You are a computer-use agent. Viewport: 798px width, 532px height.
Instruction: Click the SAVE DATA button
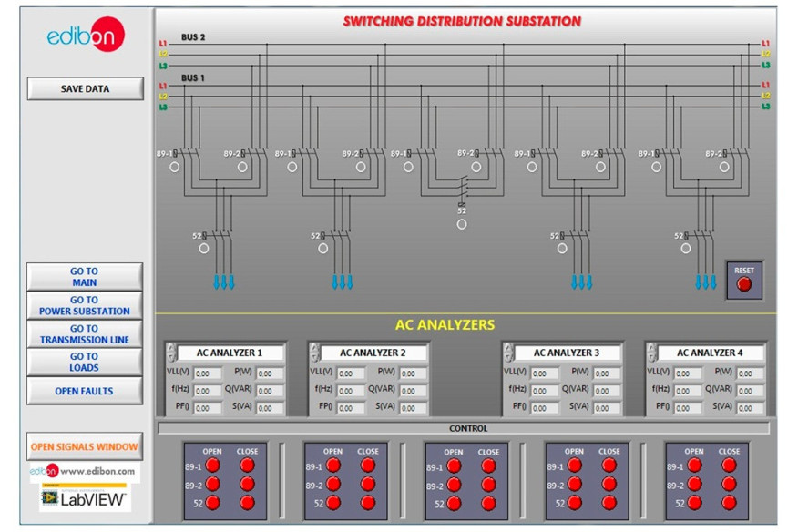(x=85, y=89)
